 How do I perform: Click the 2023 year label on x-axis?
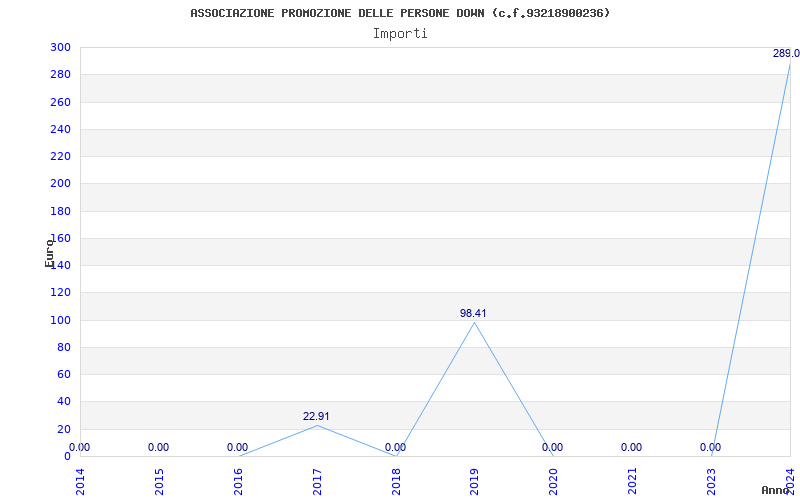[x=711, y=482]
